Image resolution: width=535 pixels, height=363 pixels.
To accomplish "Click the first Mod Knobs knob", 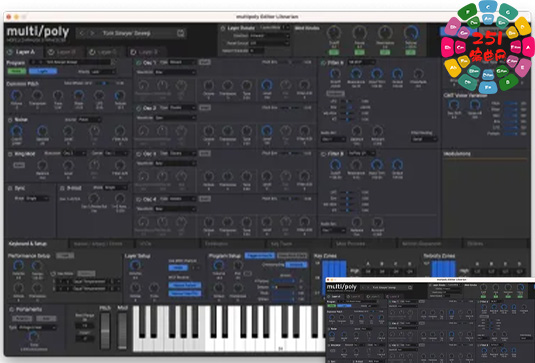I will pos(334,33).
